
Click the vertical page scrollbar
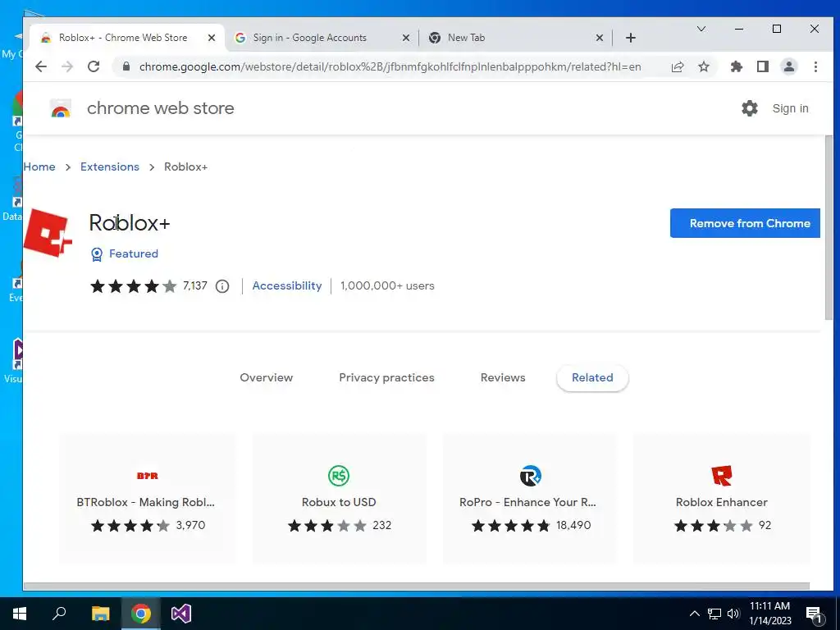[829, 228]
